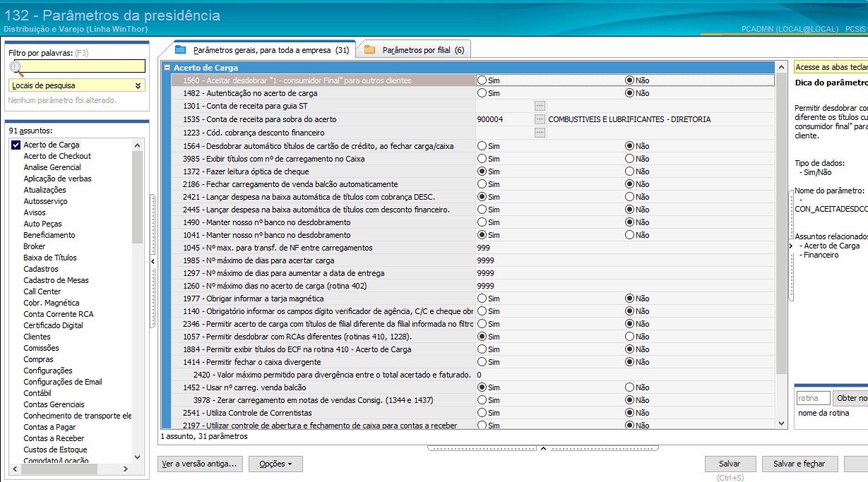Select Não for 1041 Manter nosso nº banco
Image resolution: width=868 pixels, height=482 pixels.
(x=629, y=235)
